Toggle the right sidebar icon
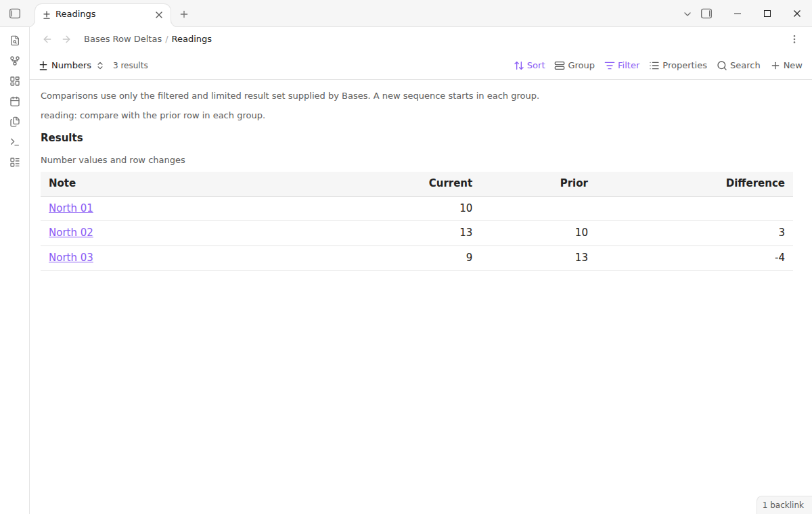812x514 pixels. (706, 14)
